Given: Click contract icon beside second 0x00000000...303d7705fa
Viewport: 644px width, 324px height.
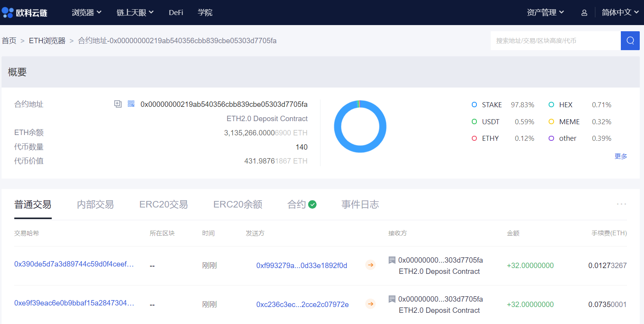Looking at the screenshot, I should [x=392, y=299].
